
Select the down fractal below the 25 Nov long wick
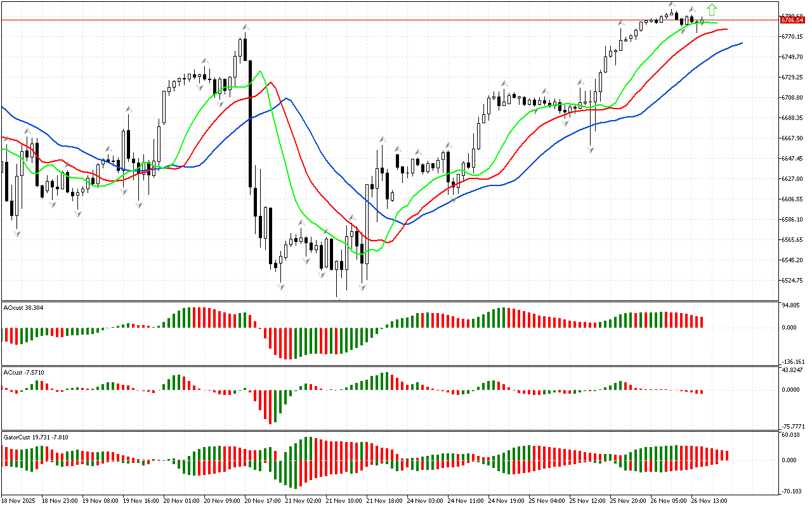pyautogui.click(x=591, y=150)
